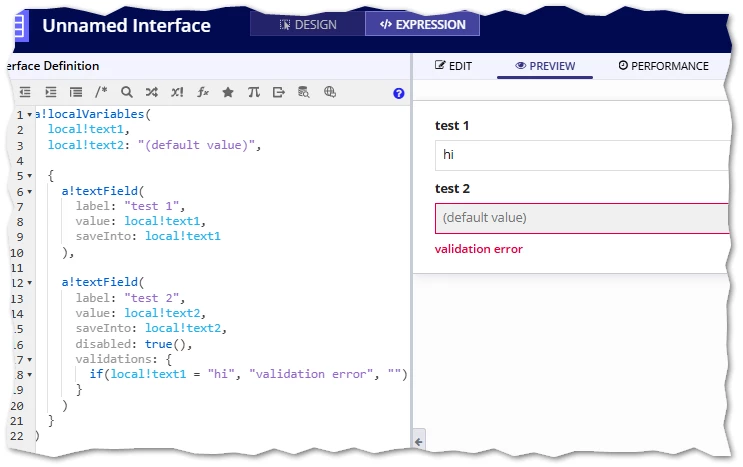Switch to EXPRESSION mode

[422, 25]
